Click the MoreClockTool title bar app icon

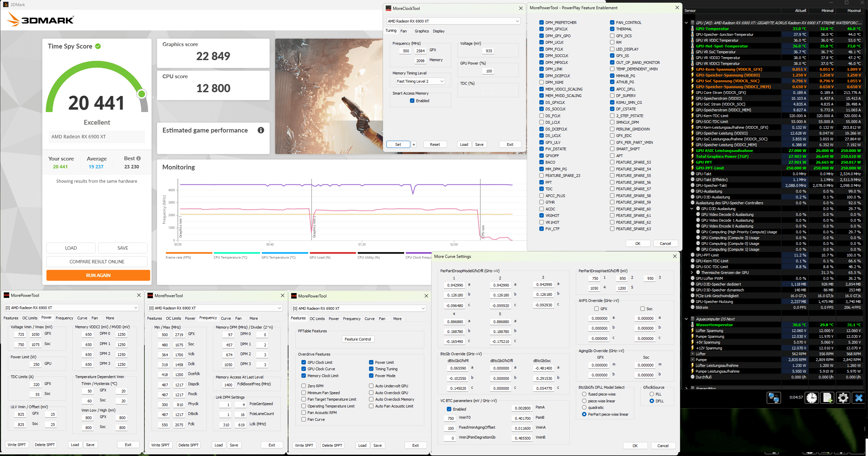[x=388, y=8]
